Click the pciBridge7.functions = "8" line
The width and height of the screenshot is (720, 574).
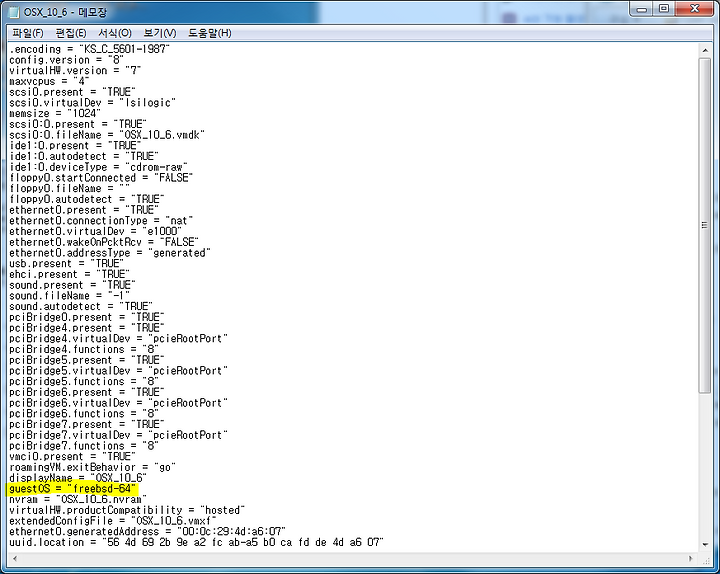[84, 446]
